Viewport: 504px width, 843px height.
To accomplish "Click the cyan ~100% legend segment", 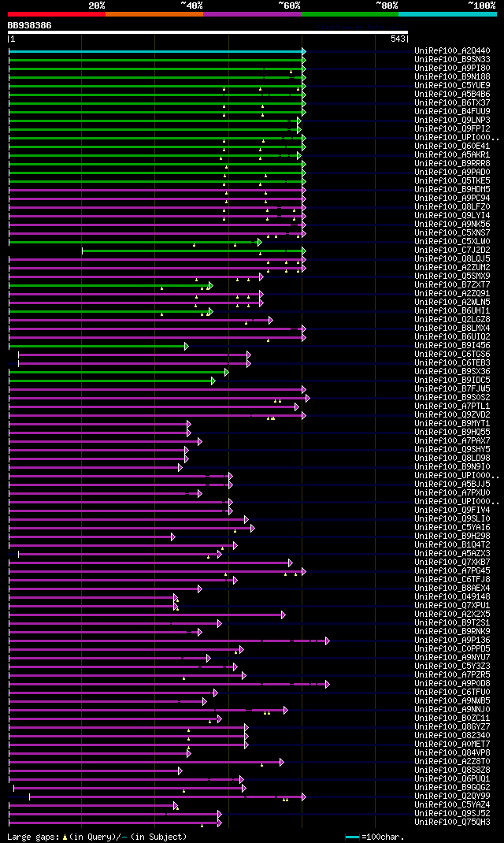I will [x=447, y=14].
